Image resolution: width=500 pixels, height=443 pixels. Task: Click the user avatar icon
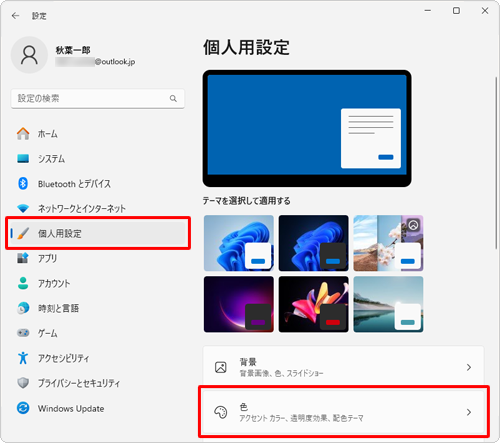click(x=29, y=55)
